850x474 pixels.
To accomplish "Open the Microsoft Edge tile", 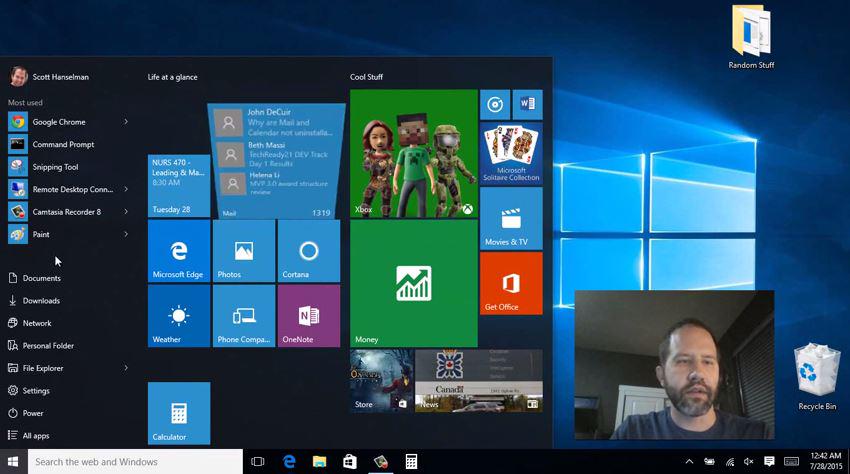I will (x=179, y=251).
